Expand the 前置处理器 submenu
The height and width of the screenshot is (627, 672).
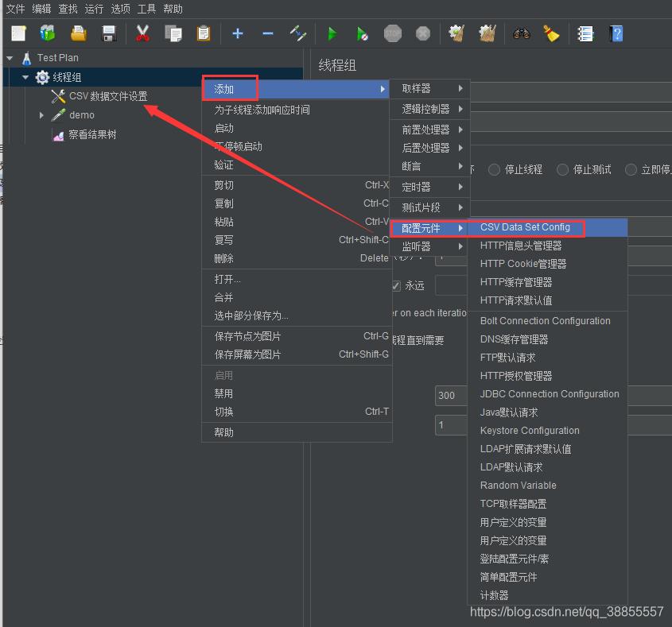click(429, 130)
